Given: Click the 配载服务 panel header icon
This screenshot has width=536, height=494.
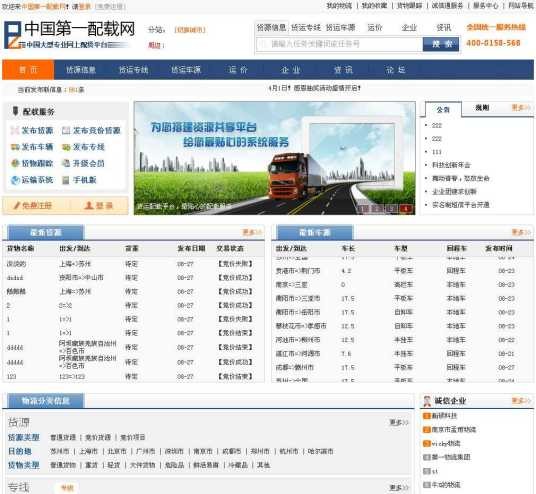Looking at the screenshot, I should (x=15, y=111).
